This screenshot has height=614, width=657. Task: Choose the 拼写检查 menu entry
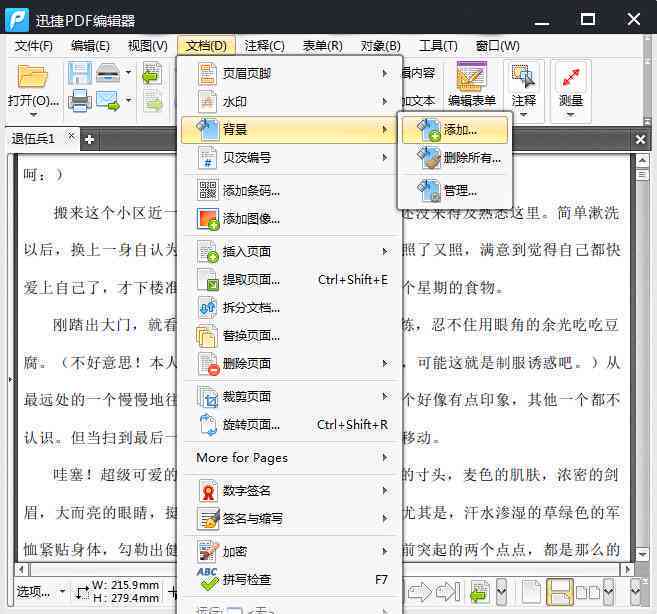point(289,580)
